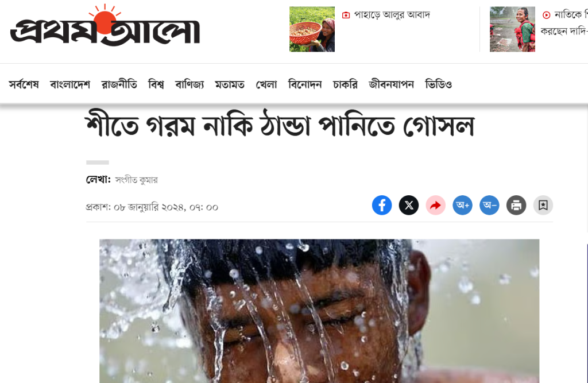Image resolution: width=588 pixels, height=383 pixels.
Task: Select the বিনোদন menu item
Action: pyautogui.click(x=305, y=84)
